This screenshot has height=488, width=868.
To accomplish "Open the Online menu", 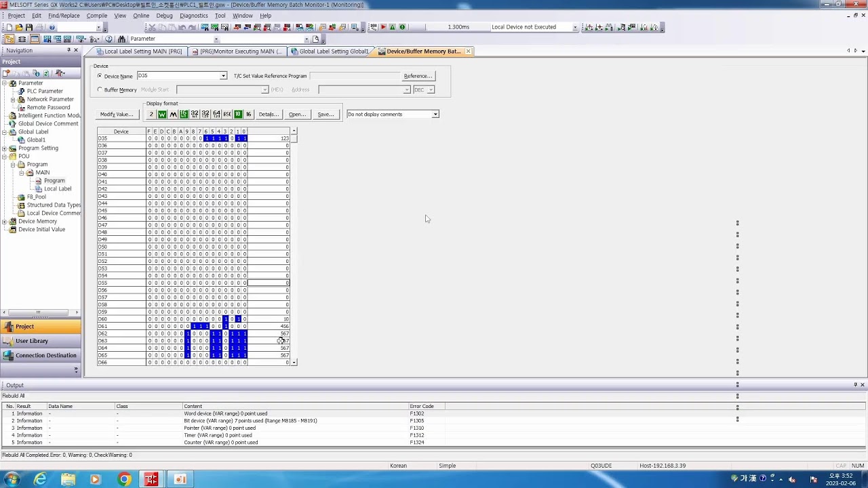I will coord(141,16).
